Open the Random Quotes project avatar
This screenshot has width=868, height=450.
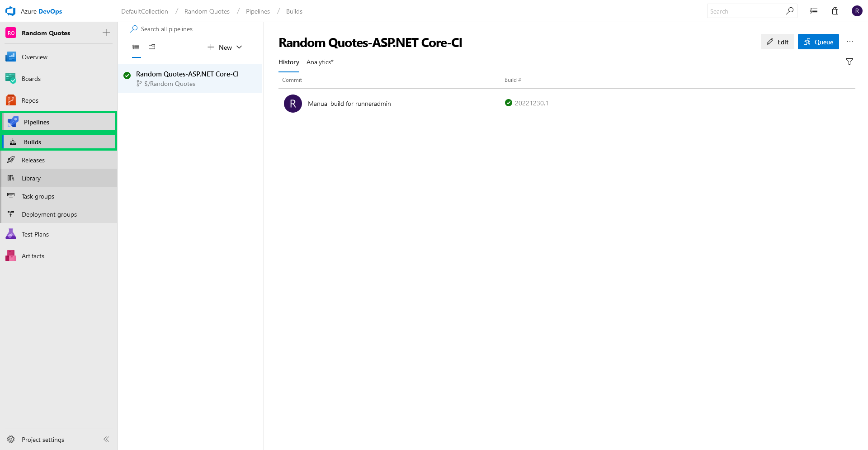(x=11, y=33)
